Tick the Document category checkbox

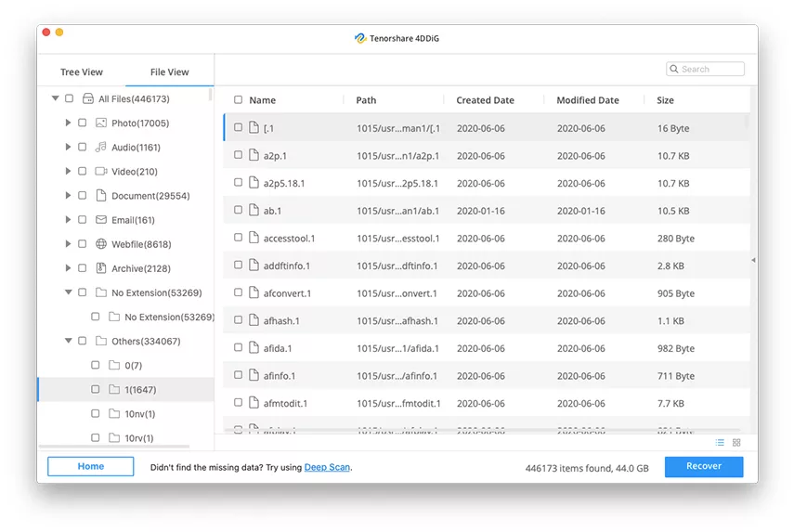pos(83,196)
